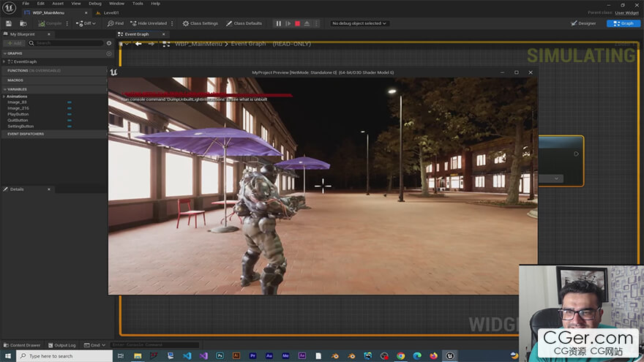Open the Help menu
This screenshot has height=362, width=644.
pyautogui.click(x=155, y=3)
